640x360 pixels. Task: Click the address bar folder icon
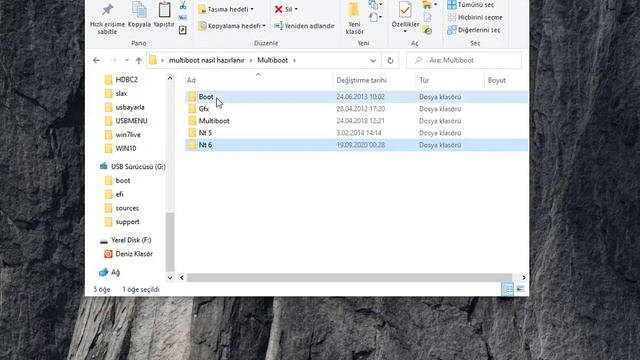pyautogui.click(x=153, y=60)
